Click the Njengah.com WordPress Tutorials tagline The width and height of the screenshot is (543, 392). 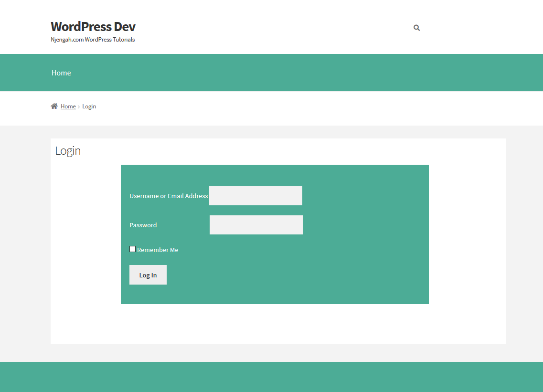(x=93, y=40)
